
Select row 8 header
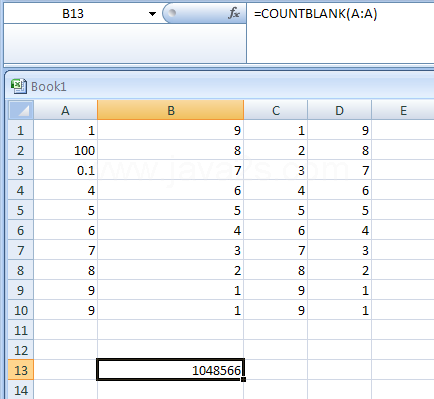tap(21, 270)
